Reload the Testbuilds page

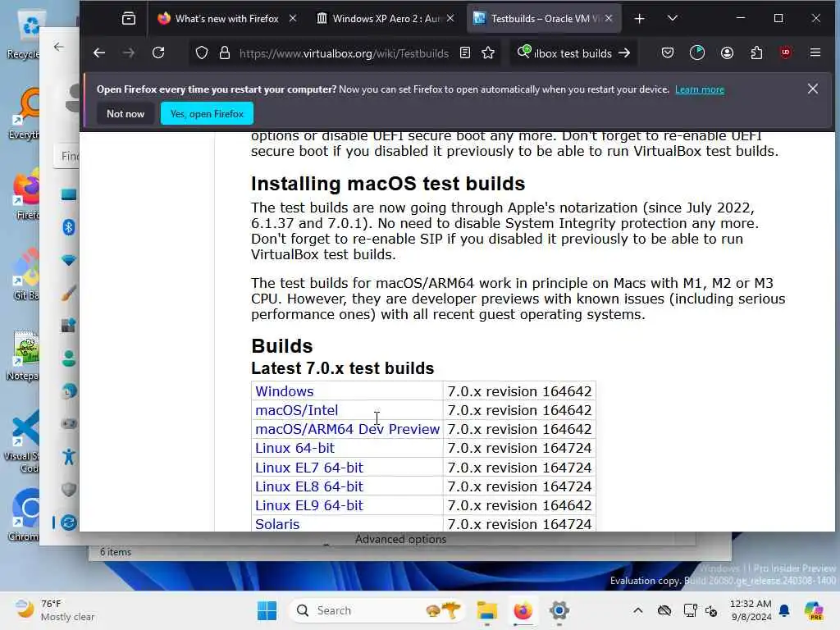(158, 53)
